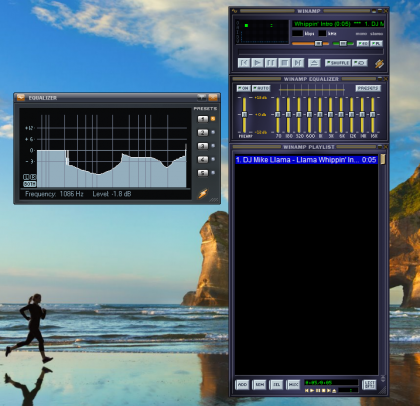Toggle Winamp Equalizer ON button
420x406 pixels.
pyautogui.click(x=243, y=88)
